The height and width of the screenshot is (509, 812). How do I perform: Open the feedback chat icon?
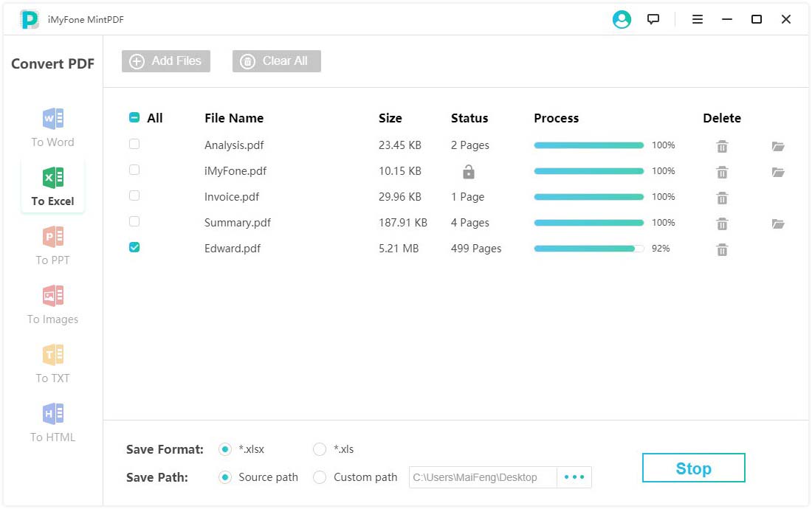coord(653,20)
